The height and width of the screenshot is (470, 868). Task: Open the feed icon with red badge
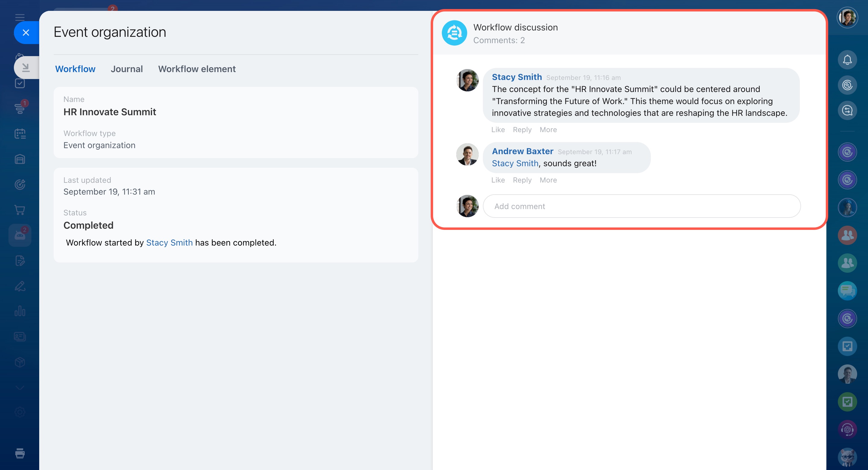point(20,108)
